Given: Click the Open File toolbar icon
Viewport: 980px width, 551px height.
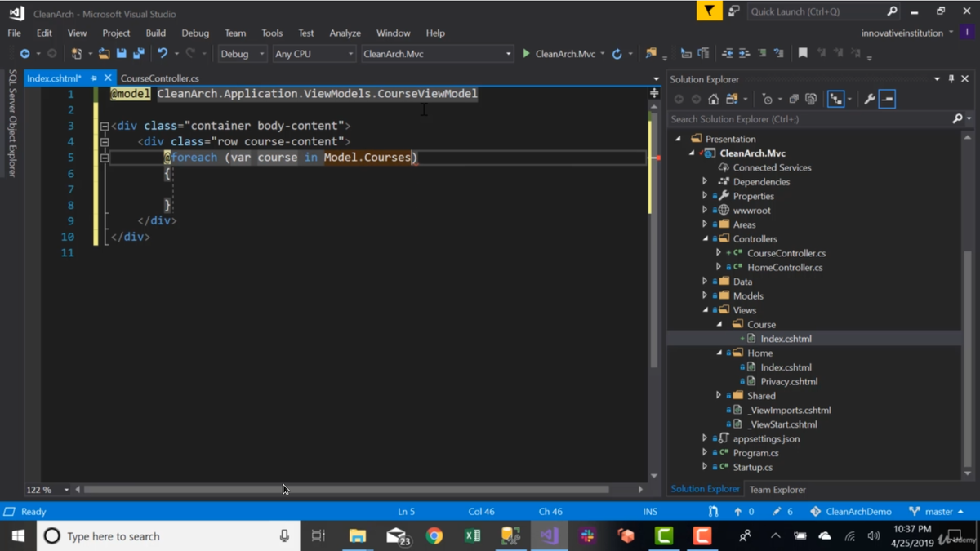Looking at the screenshot, I should point(104,54).
